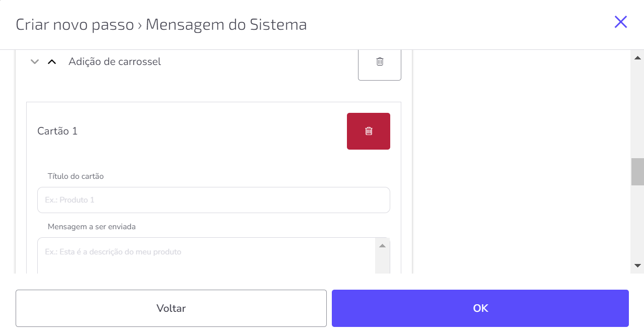Click the dialog scrollbar up arrow
The image size is (644, 334).
[637, 57]
